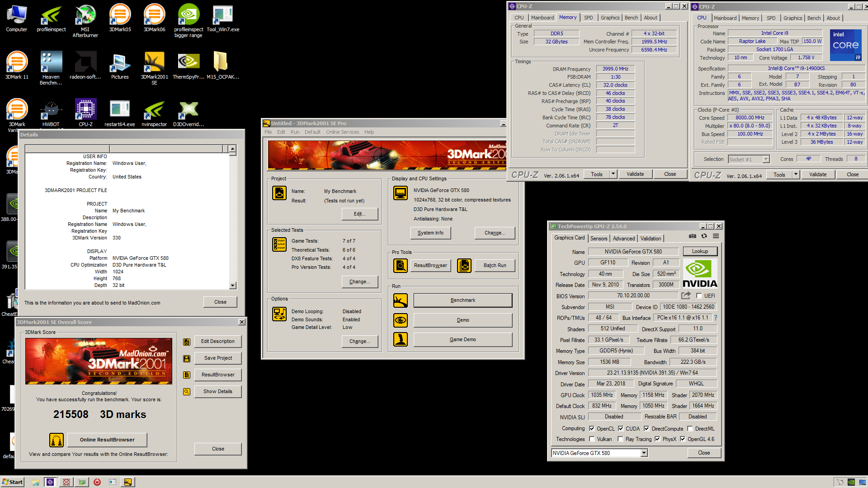
Task: Click the PCIe bus interface question mark
Action: pos(716,318)
